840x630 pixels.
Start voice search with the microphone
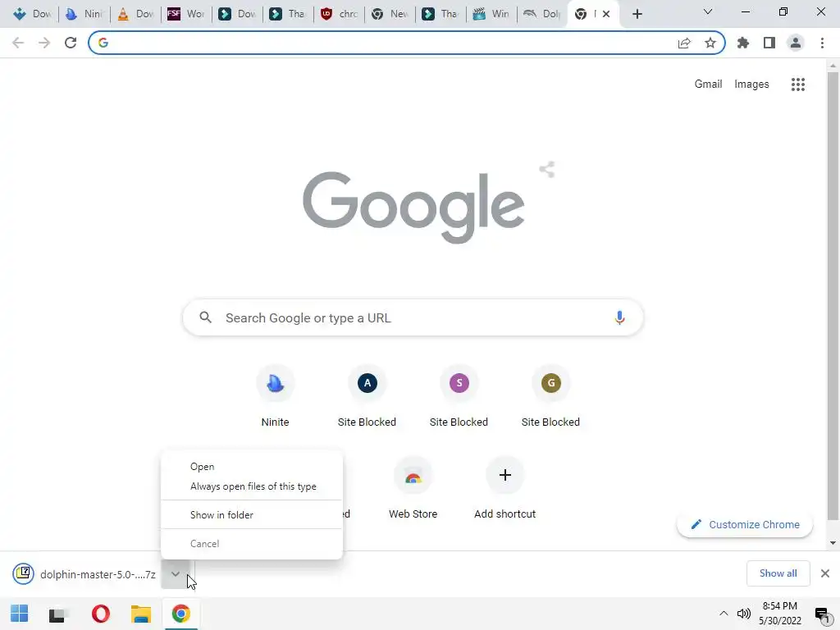[x=619, y=317]
